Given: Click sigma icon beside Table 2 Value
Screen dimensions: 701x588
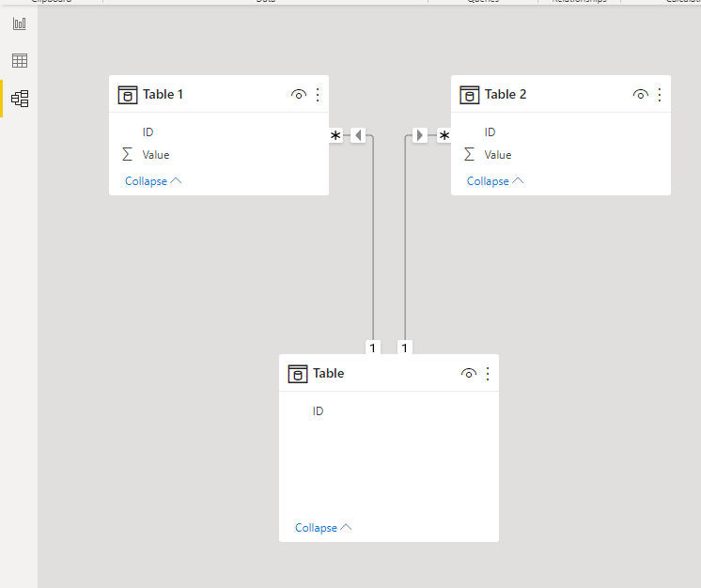Looking at the screenshot, I should (x=469, y=155).
